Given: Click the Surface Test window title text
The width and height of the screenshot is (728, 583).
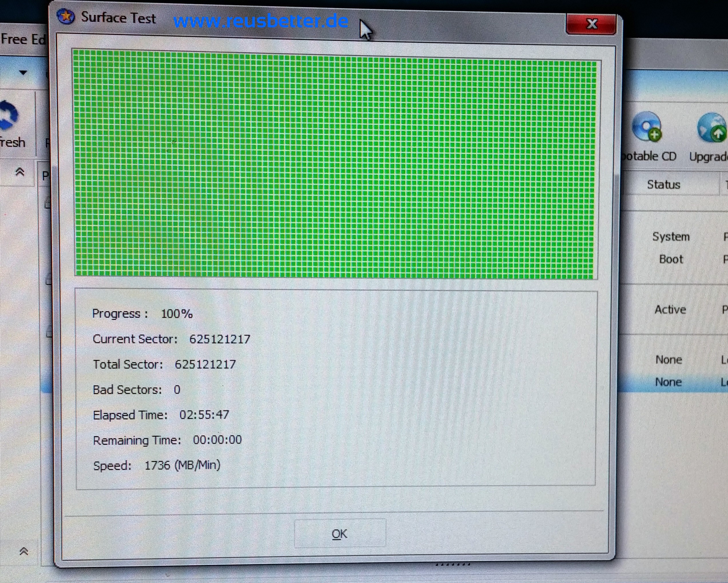Looking at the screenshot, I should click(118, 17).
